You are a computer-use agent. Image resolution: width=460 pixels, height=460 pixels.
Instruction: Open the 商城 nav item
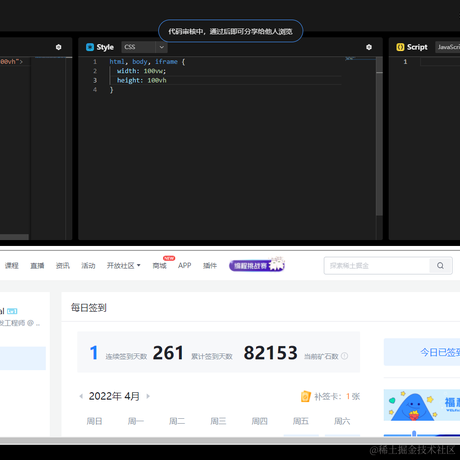(159, 266)
